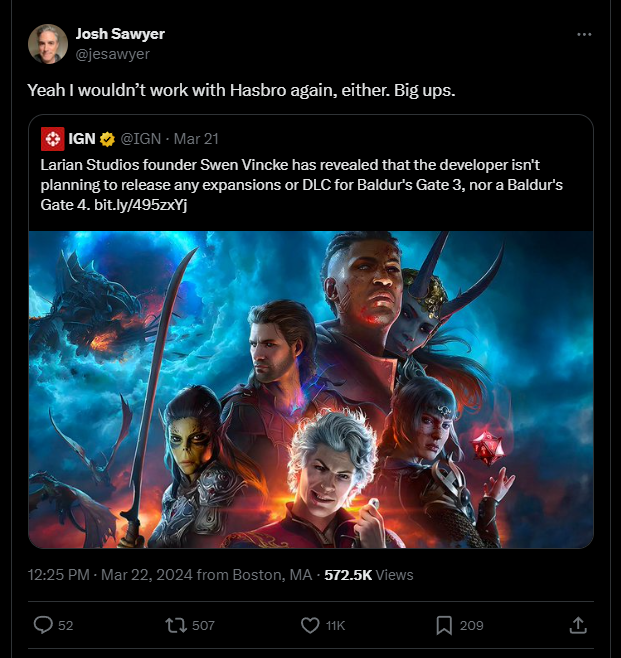Click the IGN account name
The image size is (621, 658).
[82, 139]
